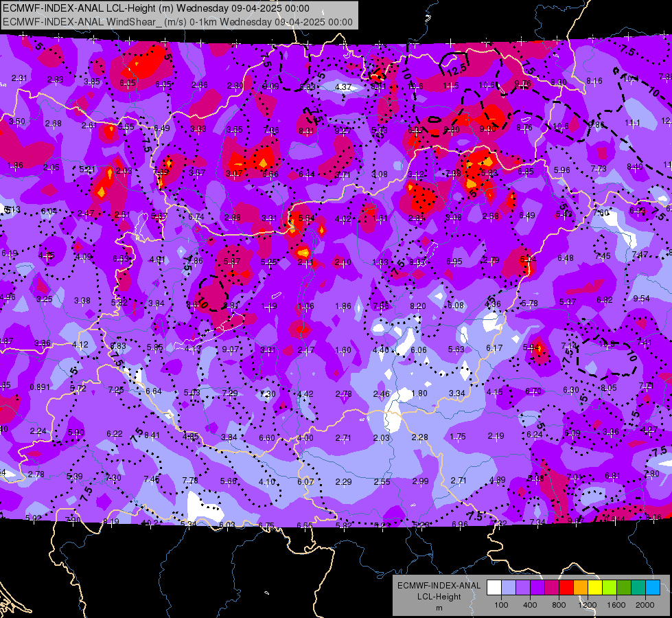Click the vivid purple legend swatch after 400
Viewport: 672px width, 618px height.
click(537, 588)
